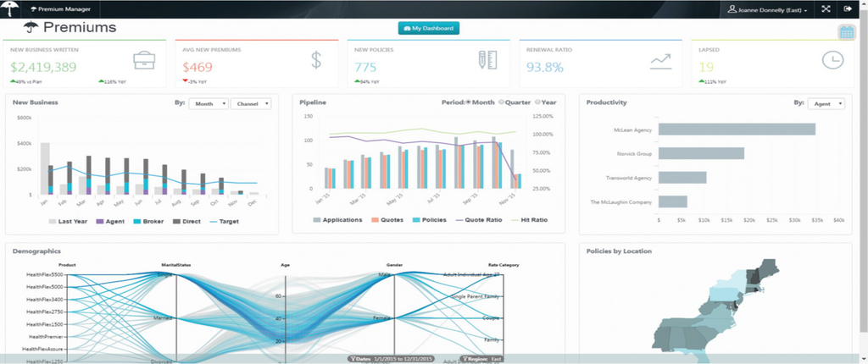868x364 pixels.
Task: Click the sign-out icon in top bar
Action: 848,8
